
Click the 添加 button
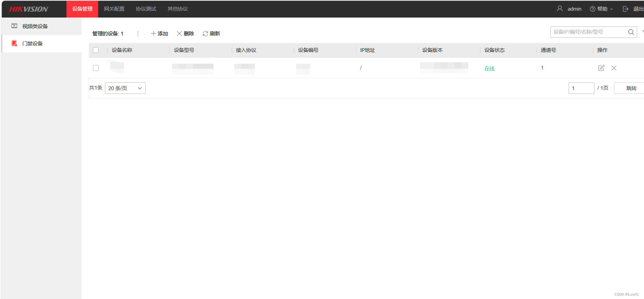(159, 34)
